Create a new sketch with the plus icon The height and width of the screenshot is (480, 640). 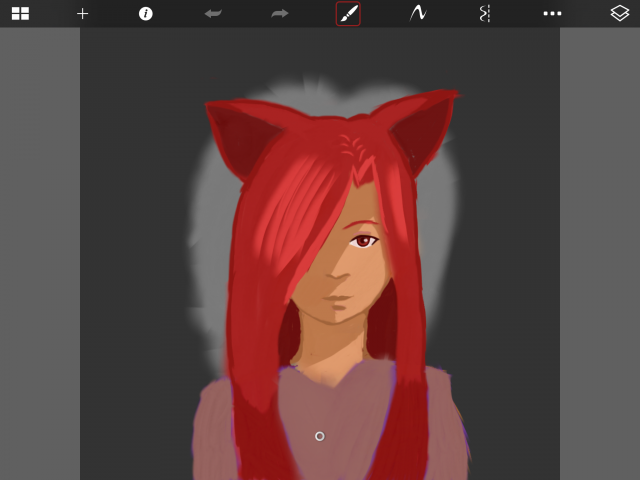(82, 14)
